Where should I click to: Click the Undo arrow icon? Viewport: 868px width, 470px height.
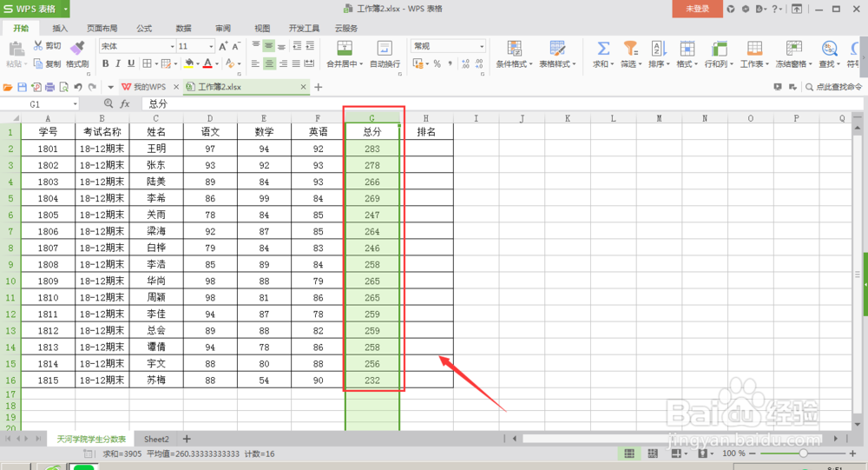[x=78, y=87]
